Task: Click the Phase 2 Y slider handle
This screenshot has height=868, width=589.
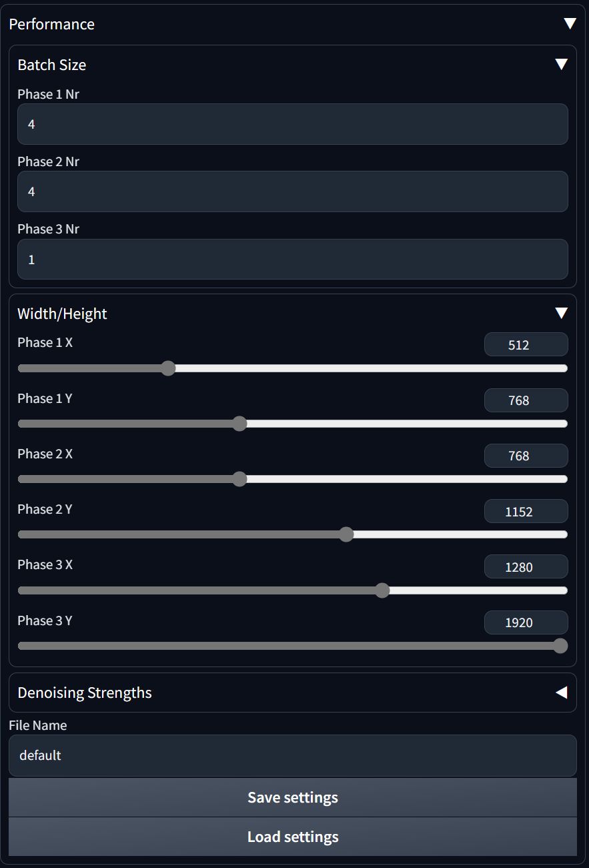Action: [346, 534]
